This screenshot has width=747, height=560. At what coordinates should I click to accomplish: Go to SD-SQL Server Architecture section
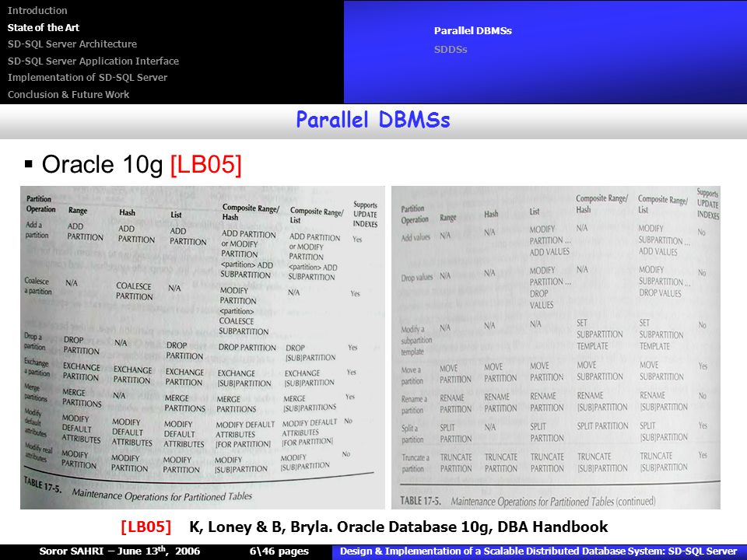tap(72, 44)
